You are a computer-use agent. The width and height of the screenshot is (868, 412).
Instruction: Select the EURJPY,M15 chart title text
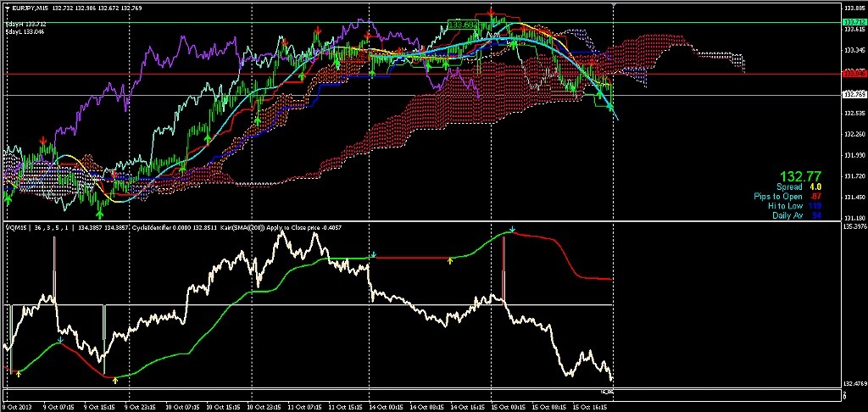pos(31,8)
